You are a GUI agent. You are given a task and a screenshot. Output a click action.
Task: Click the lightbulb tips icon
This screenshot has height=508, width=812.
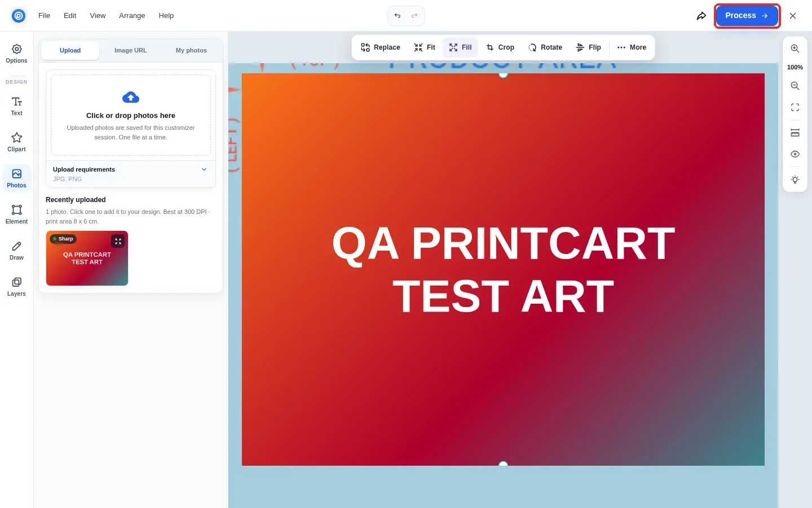point(795,179)
